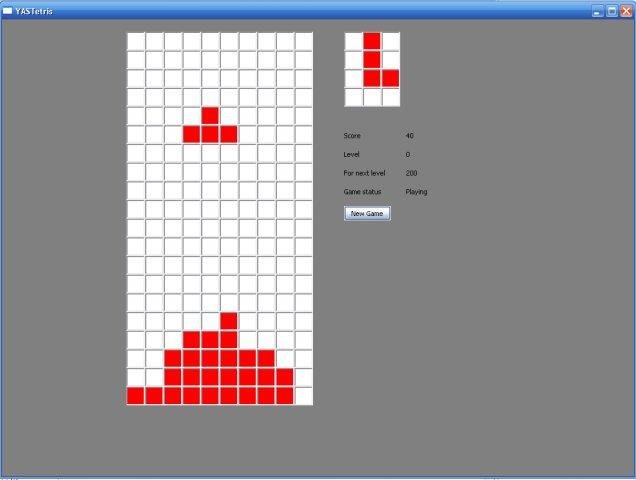
Task: Click the falling T-piece top block
Action: 210,116
